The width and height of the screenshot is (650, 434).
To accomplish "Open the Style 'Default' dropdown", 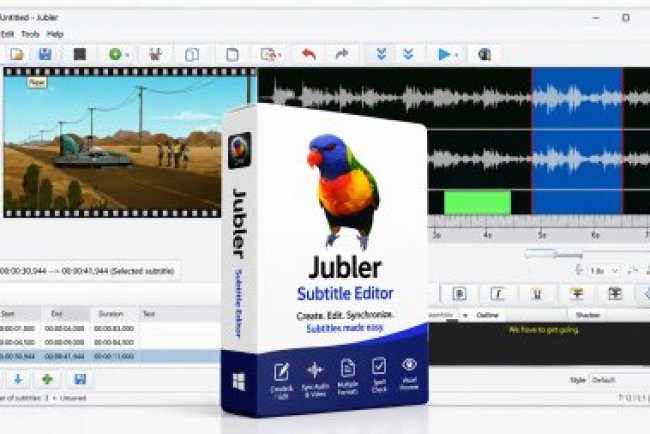I will click(x=620, y=380).
